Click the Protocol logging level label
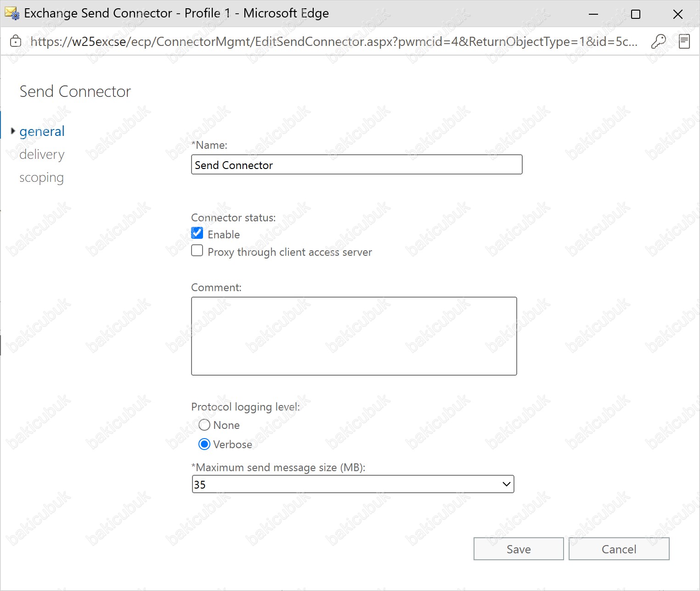 coord(245,407)
